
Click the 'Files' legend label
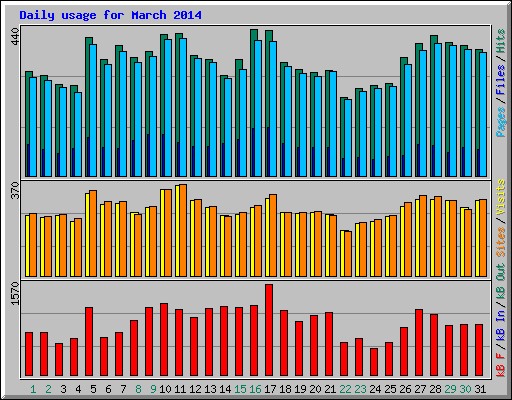tap(500, 80)
